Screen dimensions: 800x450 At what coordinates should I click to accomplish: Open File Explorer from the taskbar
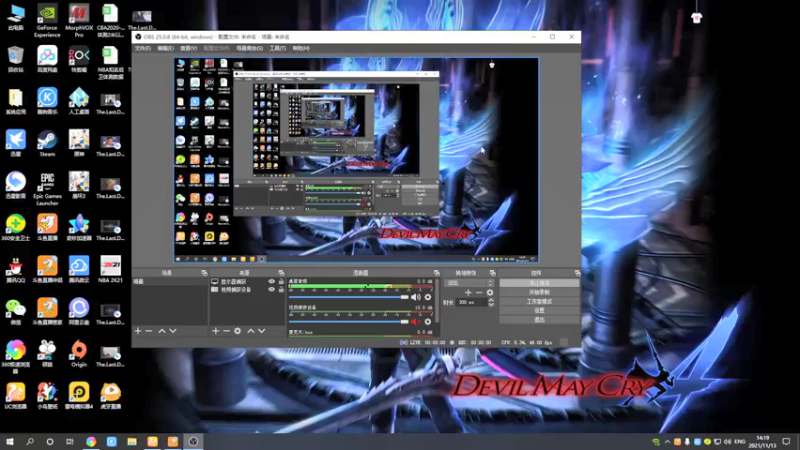[132, 441]
